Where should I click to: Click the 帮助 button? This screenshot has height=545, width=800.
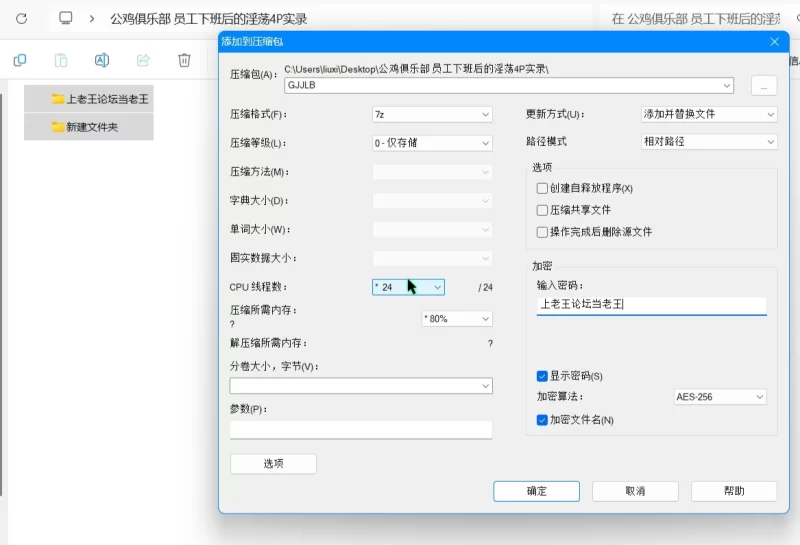tap(734, 491)
